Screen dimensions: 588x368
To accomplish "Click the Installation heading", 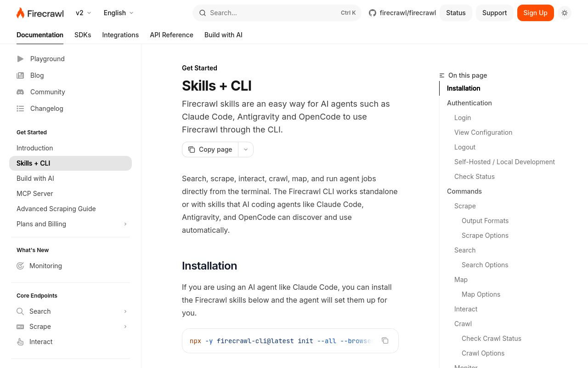I will [209, 266].
